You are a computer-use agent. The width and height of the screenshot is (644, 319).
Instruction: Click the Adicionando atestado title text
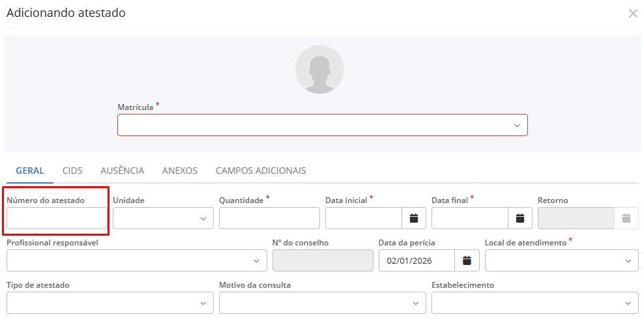point(66,13)
